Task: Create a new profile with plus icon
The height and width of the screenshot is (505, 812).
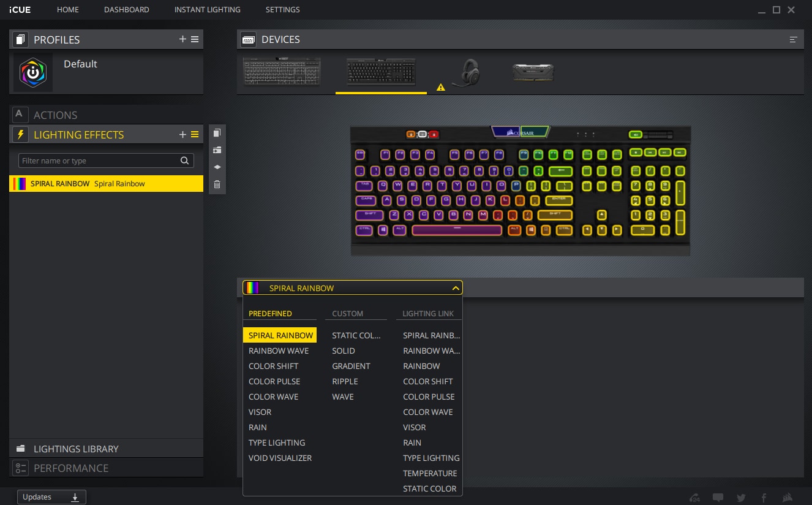Action: pyautogui.click(x=182, y=39)
